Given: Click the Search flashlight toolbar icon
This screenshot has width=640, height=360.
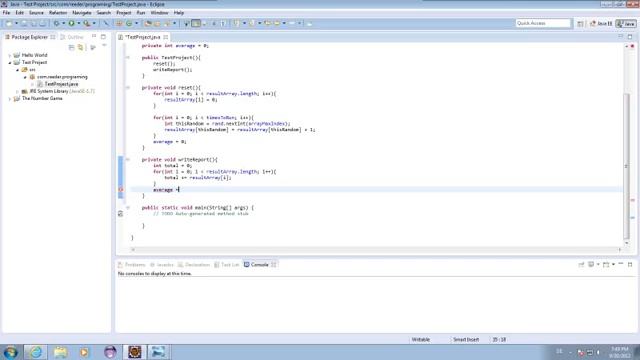Looking at the screenshot, I should [x=167, y=24].
